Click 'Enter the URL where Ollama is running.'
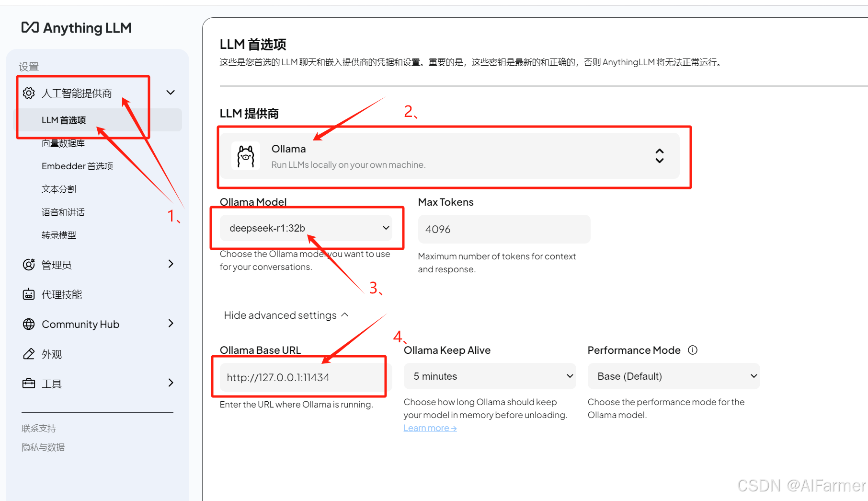Viewport: 868px width, 501px height. [296, 404]
